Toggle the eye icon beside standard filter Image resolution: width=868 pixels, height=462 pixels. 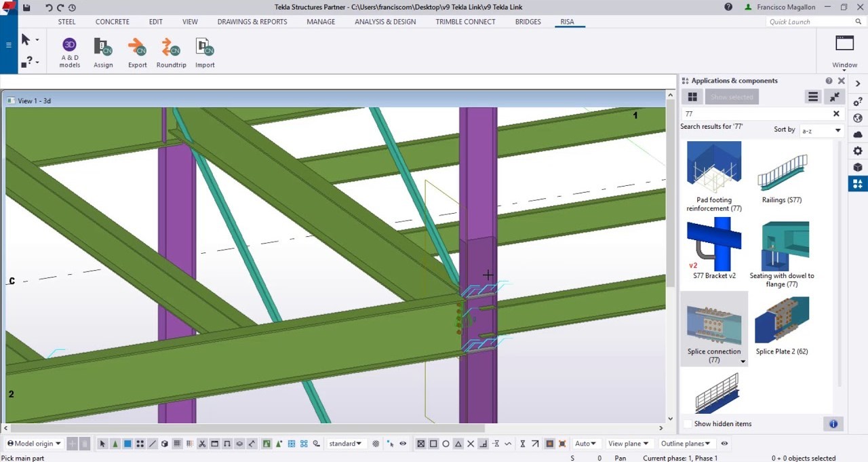click(403, 444)
